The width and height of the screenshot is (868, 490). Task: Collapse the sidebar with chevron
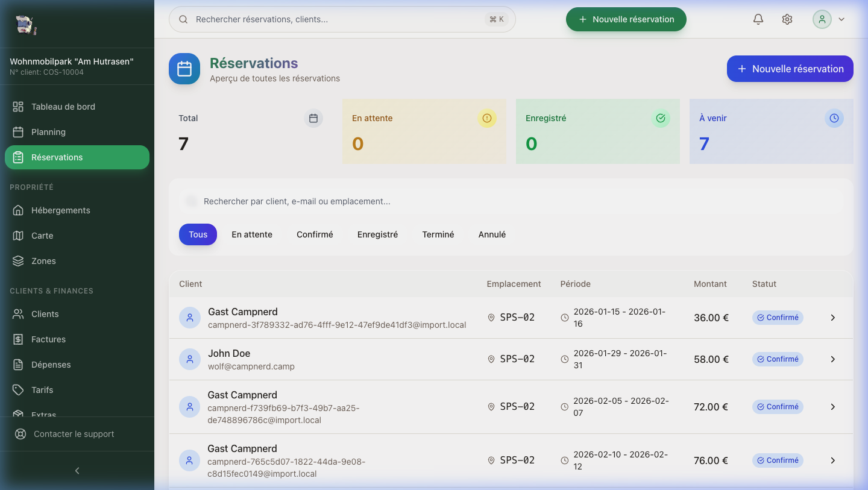77,471
